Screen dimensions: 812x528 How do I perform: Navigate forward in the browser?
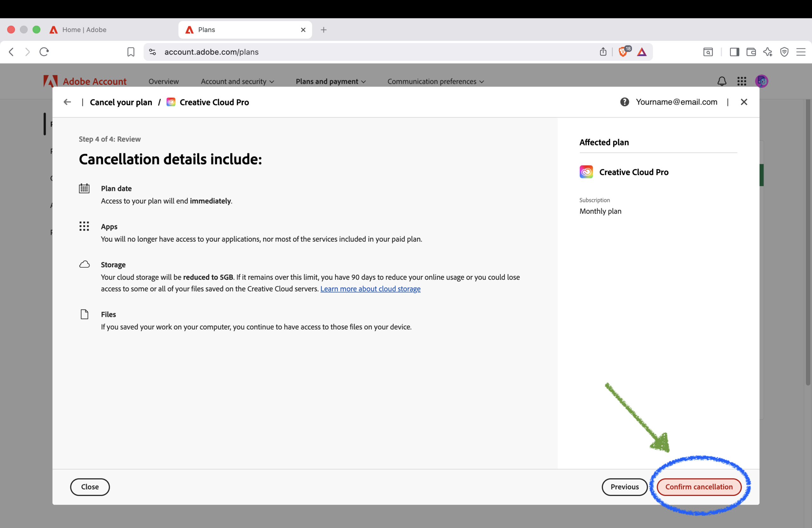click(x=27, y=52)
